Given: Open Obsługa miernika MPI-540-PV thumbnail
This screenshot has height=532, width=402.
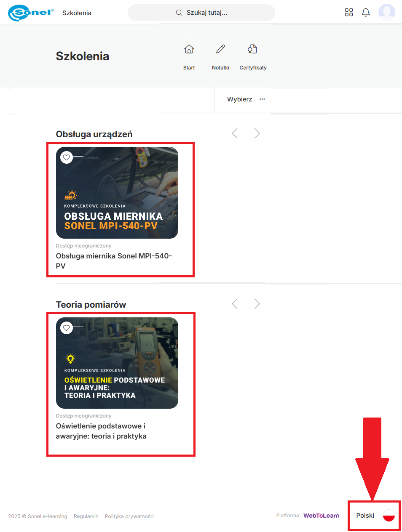Looking at the screenshot, I should click(x=117, y=193).
